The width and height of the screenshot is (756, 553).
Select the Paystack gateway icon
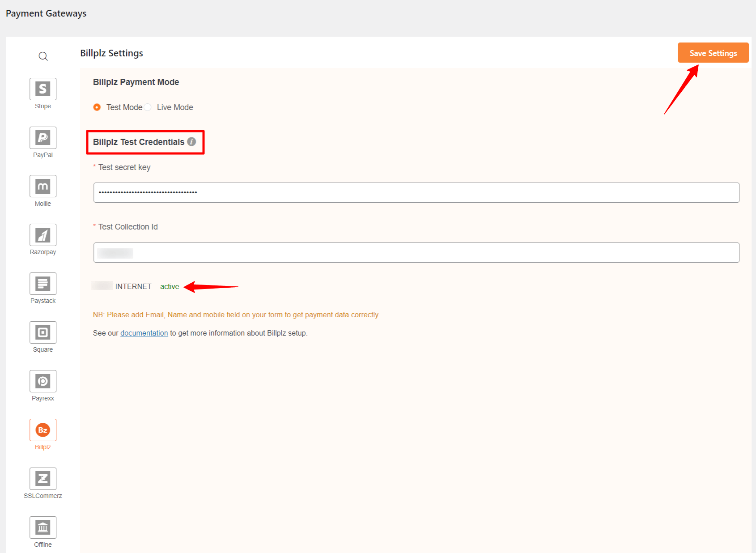43,284
